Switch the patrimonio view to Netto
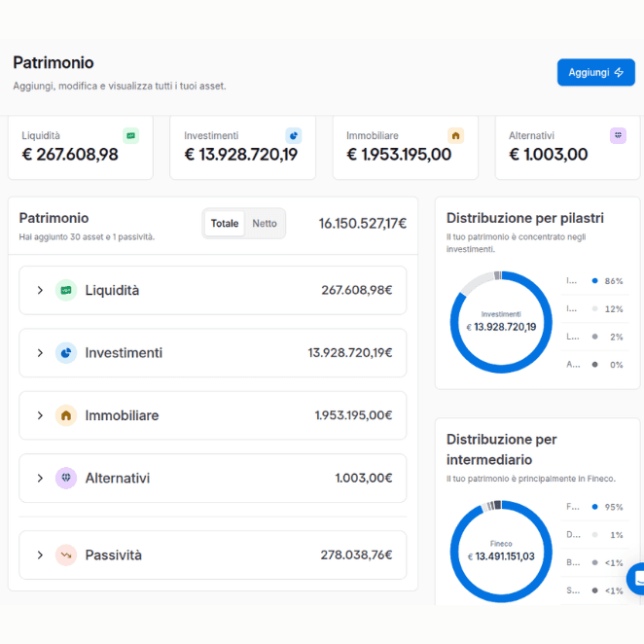The image size is (644, 644). (x=265, y=224)
